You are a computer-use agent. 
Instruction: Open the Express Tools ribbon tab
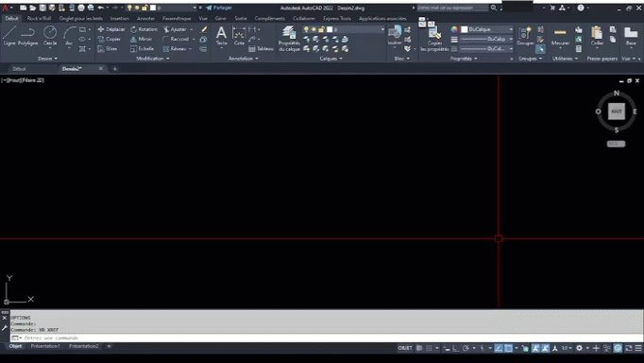337,18
